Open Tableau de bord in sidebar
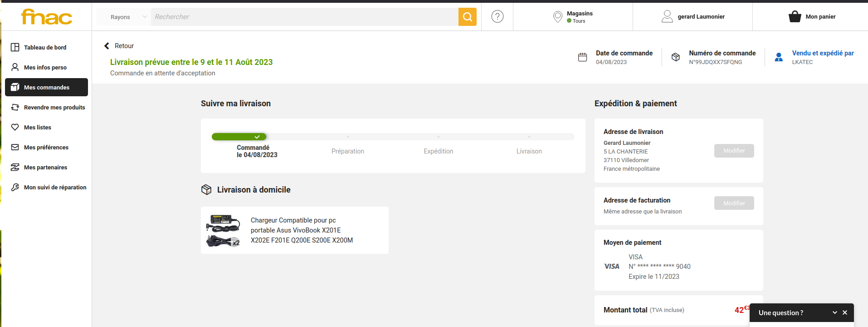The width and height of the screenshot is (868, 327). click(45, 47)
